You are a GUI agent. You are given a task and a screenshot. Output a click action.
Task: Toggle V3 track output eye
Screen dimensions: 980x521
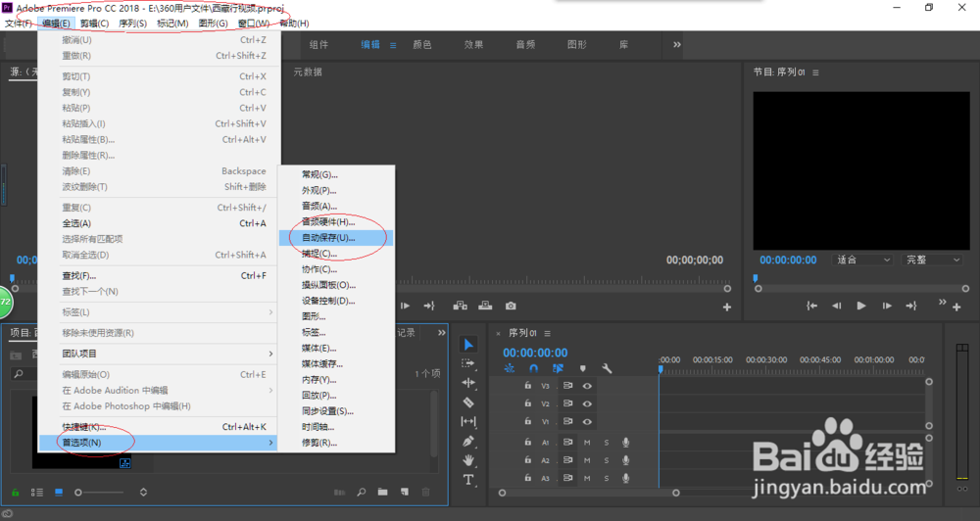tap(587, 386)
